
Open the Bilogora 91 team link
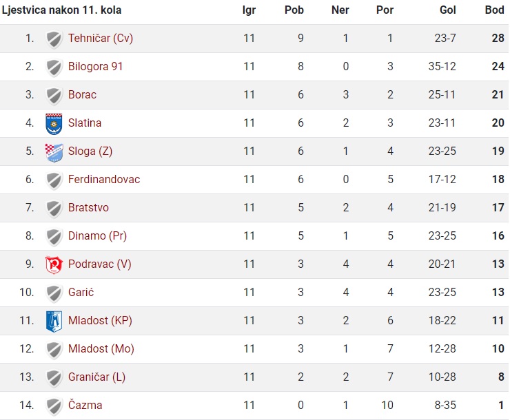(x=95, y=66)
